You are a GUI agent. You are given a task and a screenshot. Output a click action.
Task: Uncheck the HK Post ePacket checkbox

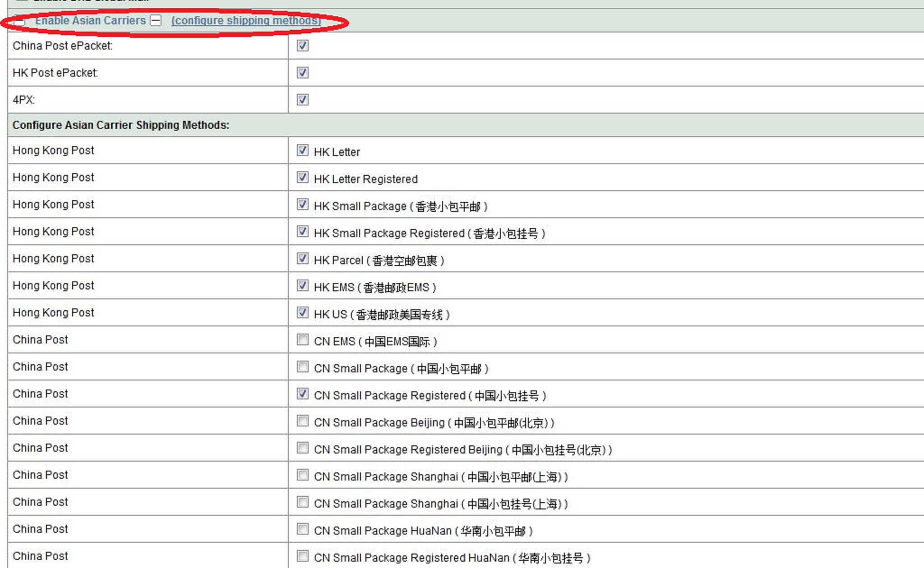pyautogui.click(x=303, y=73)
